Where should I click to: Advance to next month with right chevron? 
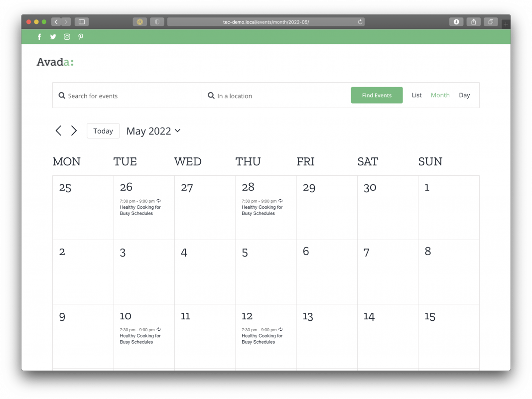74,131
